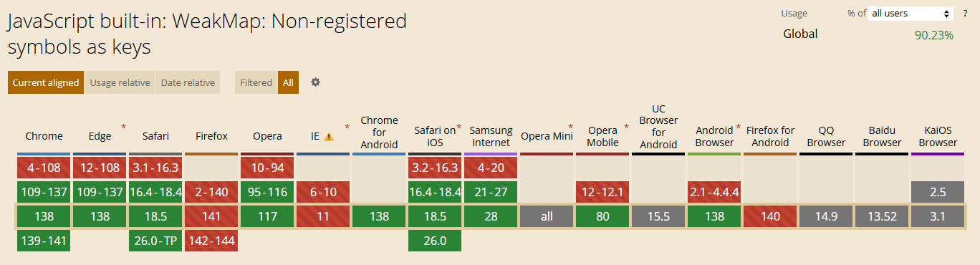Click the question mark help icon

click(x=965, y=14)
